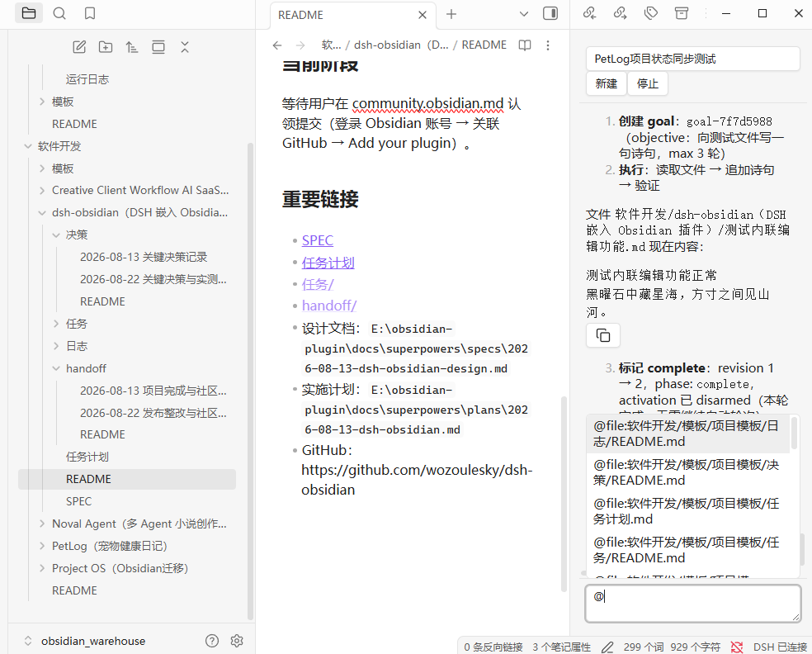Open 2026-08-22 关键决策与实测 note

point(153,279)
